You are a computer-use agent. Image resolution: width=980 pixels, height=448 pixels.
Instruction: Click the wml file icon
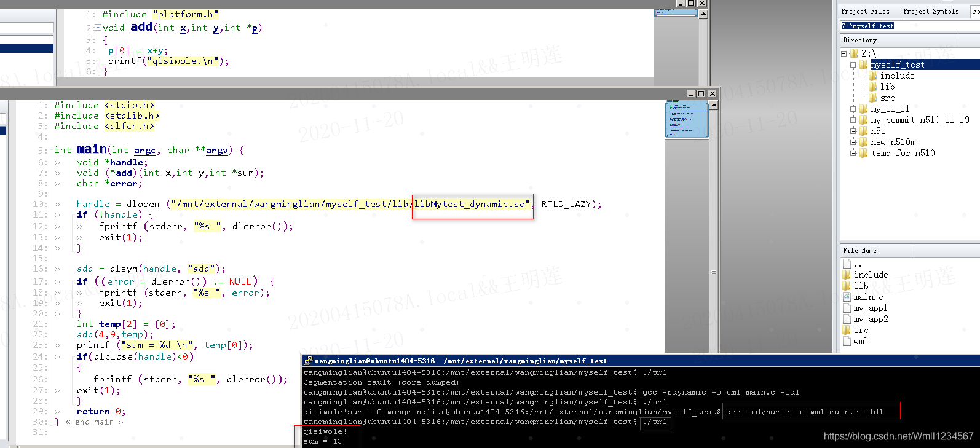coord(847,341)
